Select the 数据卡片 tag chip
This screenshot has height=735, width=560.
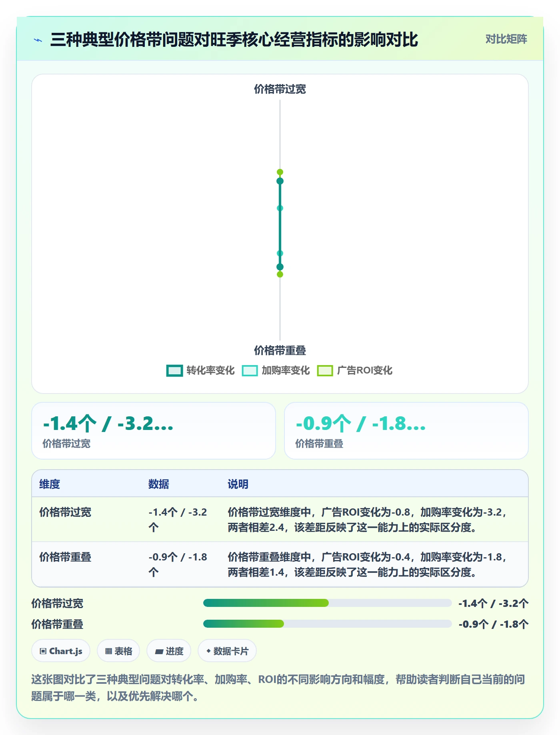point(227,651)
